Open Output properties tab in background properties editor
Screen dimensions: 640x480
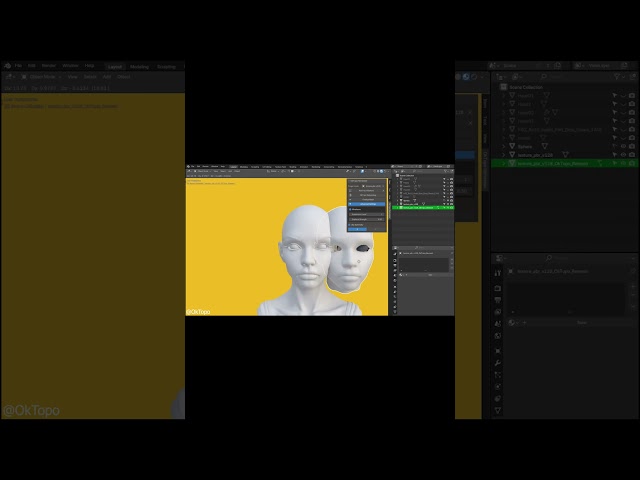tap(498, 300)
